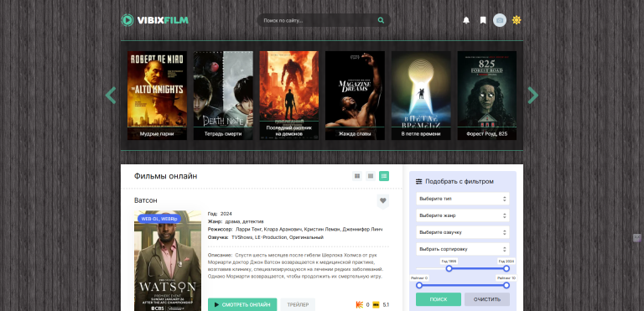Open the Выбрать сортировку dropdown

(463, 249)
